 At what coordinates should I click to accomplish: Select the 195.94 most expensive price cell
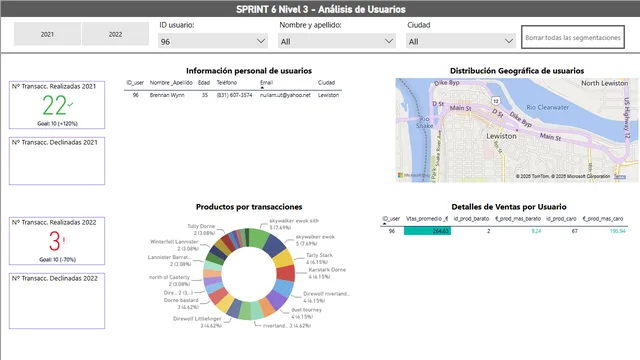(x=617, y=231)
